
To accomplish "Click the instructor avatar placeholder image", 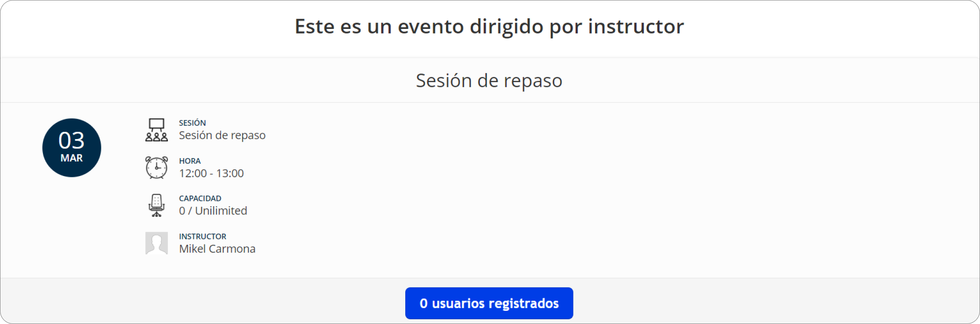I will [157, 243].
